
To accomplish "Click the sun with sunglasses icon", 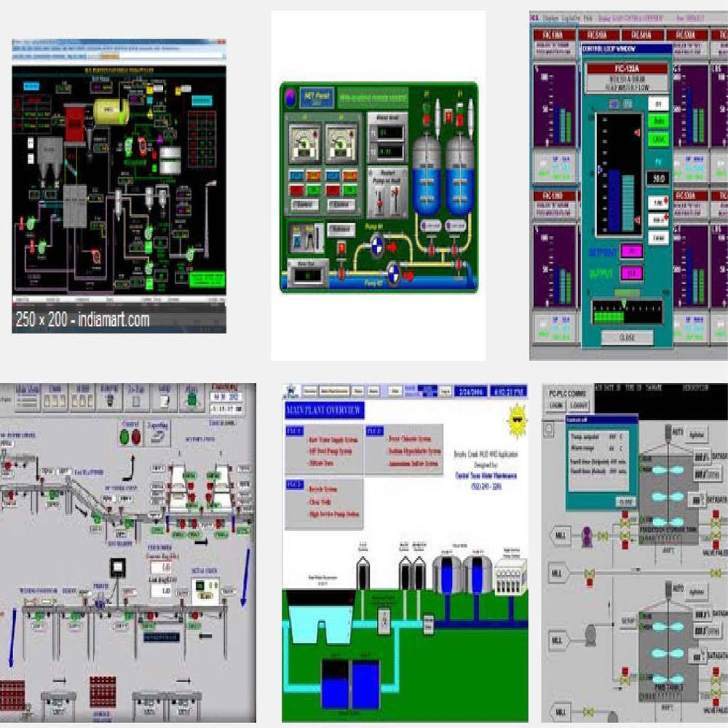I will click(x=517, y=421).
